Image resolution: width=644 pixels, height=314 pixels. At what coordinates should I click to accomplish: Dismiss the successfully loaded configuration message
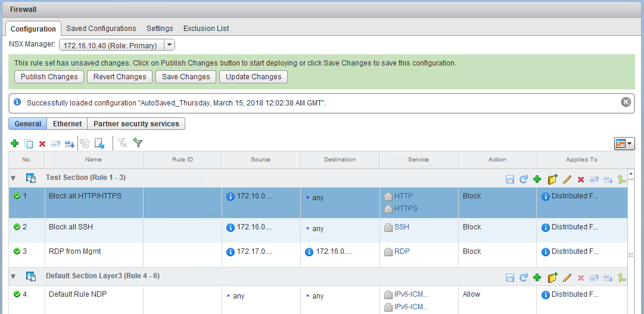pyautogui.click(x=626, y=102)
